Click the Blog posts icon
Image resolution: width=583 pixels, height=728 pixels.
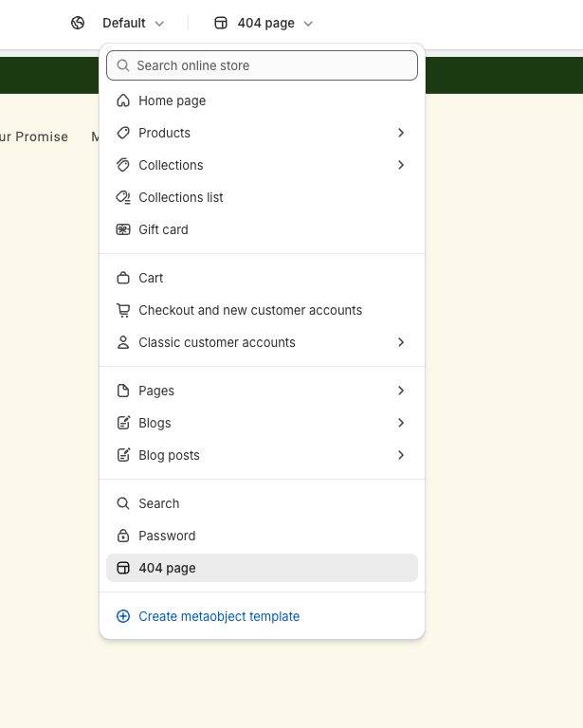coord(123,455)
